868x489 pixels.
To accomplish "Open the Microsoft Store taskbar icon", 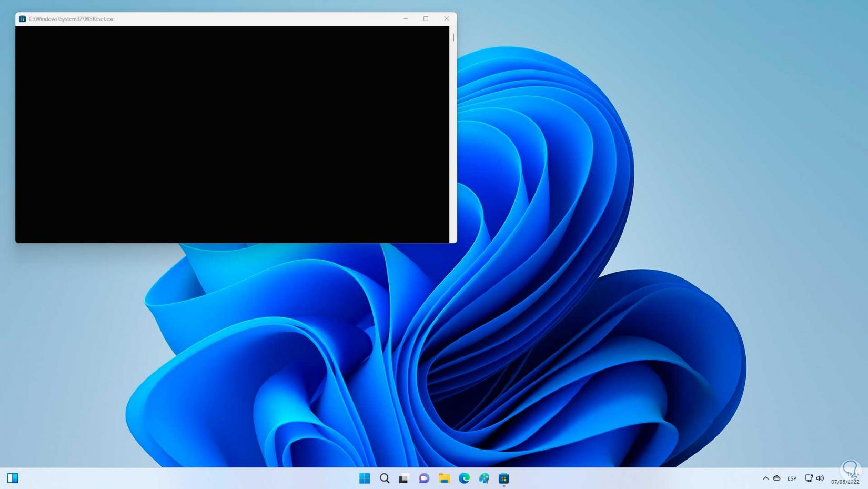I will coord(504,478).
